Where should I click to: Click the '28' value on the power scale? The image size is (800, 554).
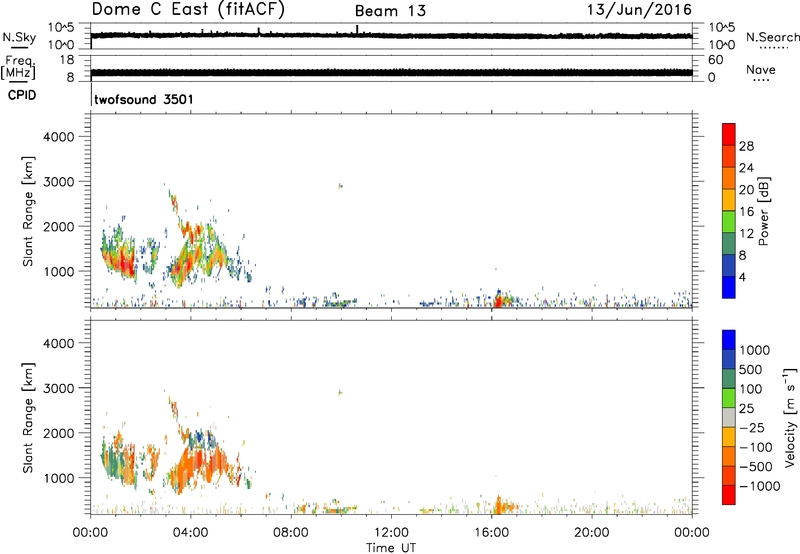tap(746, 146)
